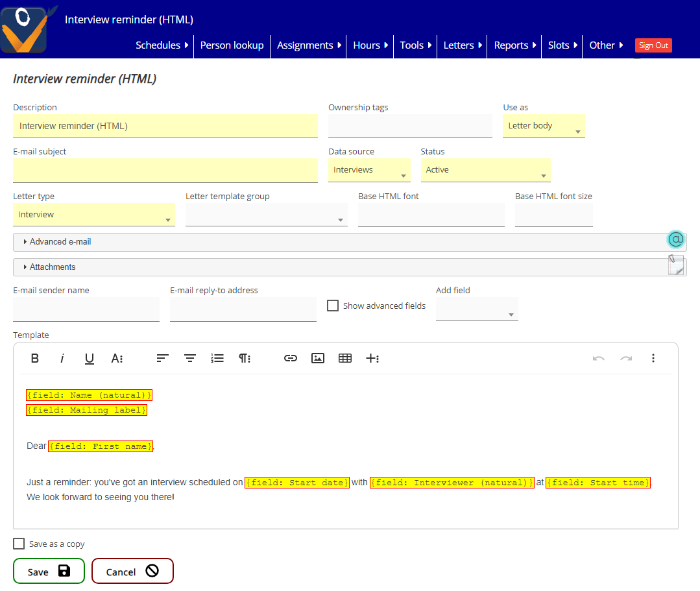Expand the Attachments section

click(x=350, y=267)
